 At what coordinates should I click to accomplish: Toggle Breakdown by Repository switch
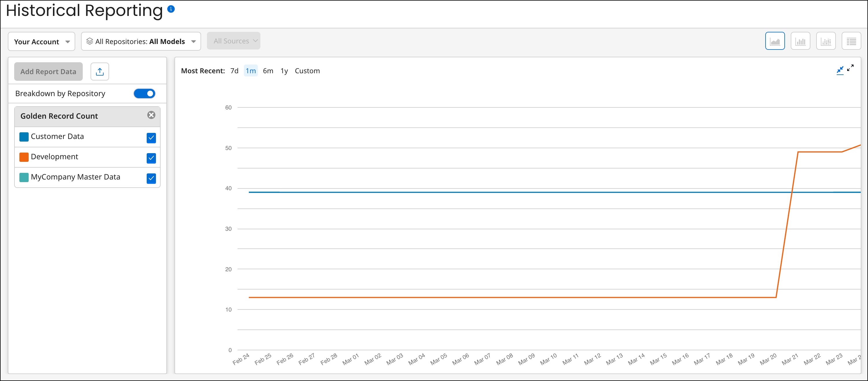tap(145, 94)
